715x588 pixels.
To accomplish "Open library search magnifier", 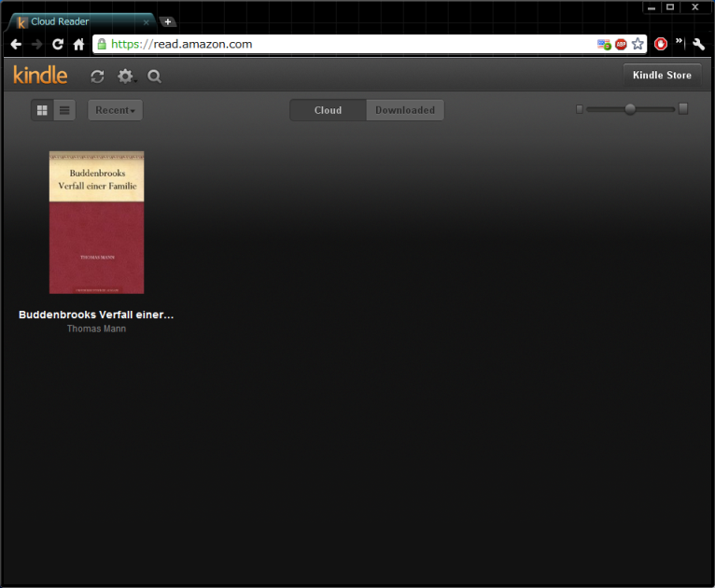I will 154,77.
